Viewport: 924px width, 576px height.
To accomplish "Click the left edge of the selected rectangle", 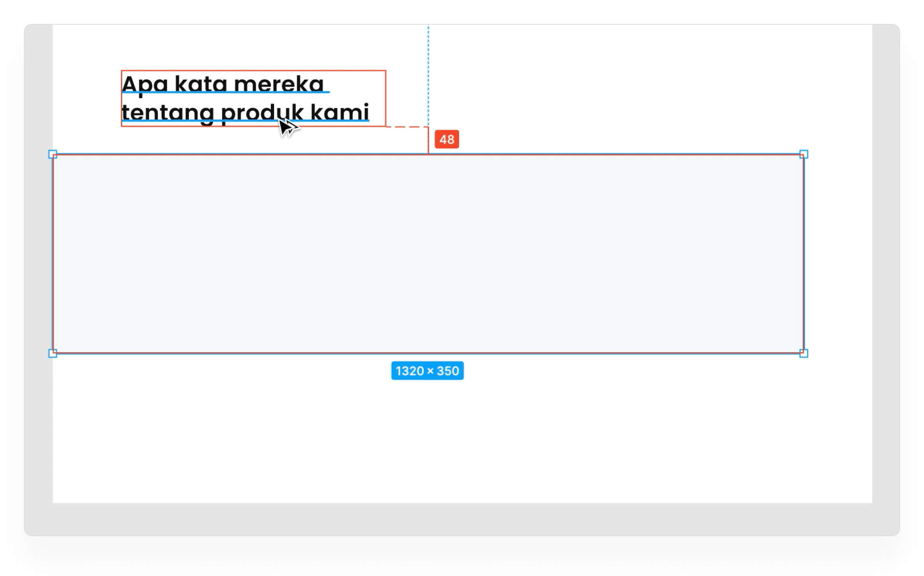I will pyautogui.click(x=53, y=254).
